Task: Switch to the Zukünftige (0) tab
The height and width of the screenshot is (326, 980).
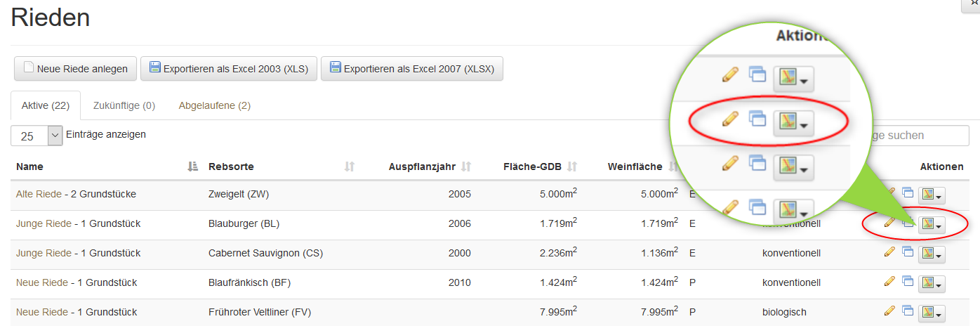Action: [x=124, y=105]
